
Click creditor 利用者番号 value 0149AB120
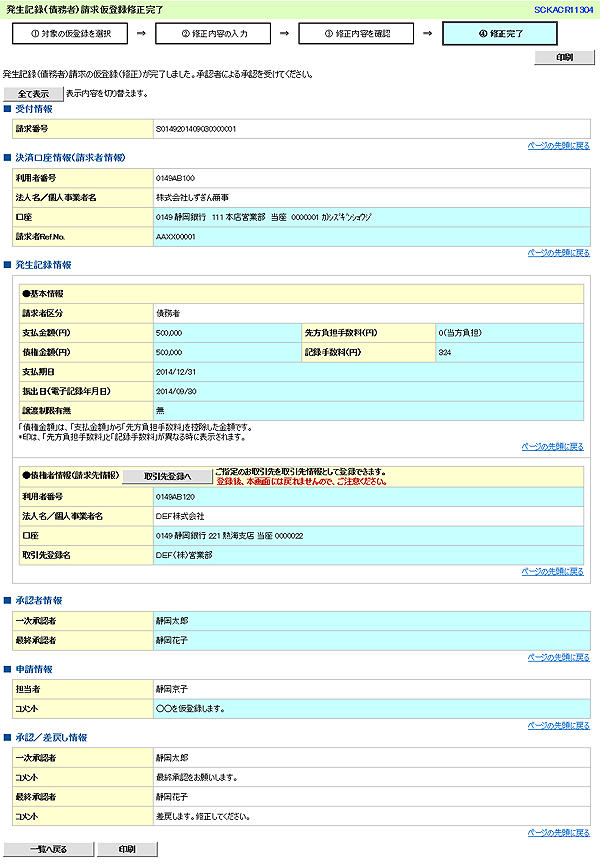(x=175, y=497)
